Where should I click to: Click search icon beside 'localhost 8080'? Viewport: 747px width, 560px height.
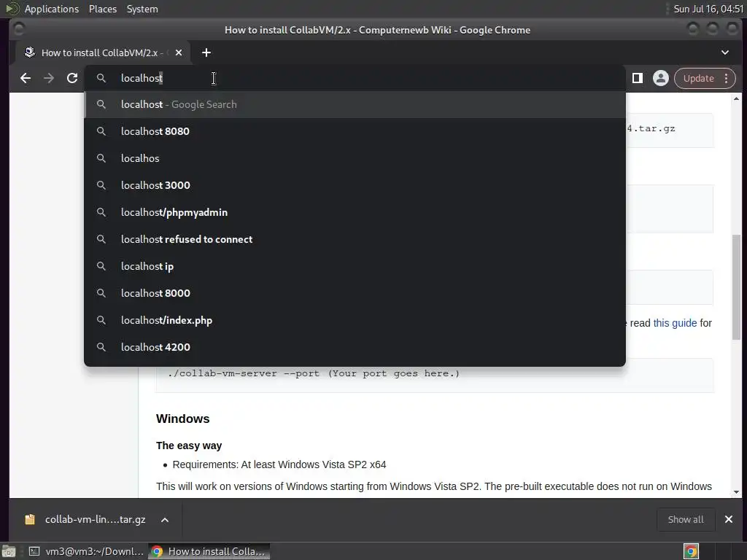pyautogui.click(x=101, y=131)
